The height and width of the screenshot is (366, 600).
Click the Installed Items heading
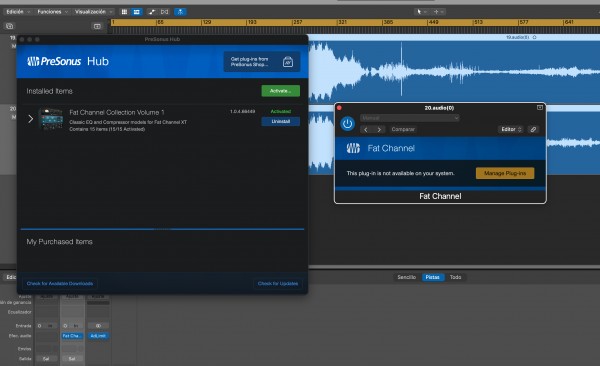[x=49, y=91]
